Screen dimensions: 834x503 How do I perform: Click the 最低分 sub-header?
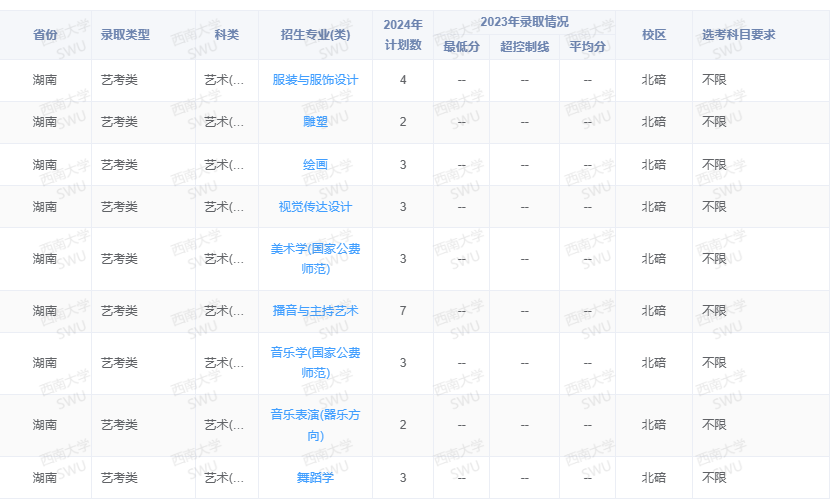click(462, 47)
